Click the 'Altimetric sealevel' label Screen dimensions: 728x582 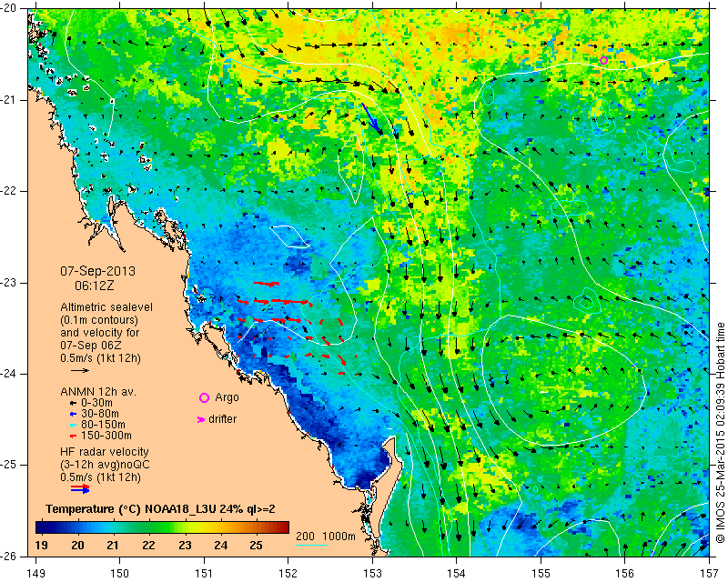pos(106,307)
